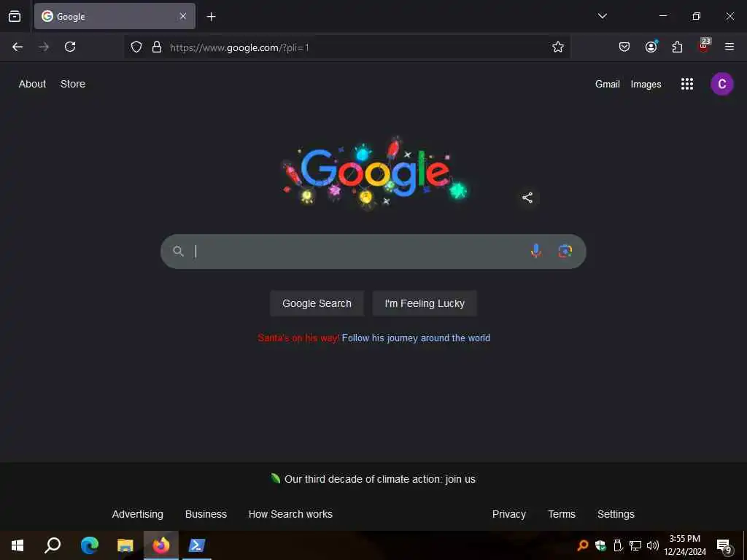Screen dimensions: 747x560
Task: Open the Extensions puzzle panel
Action: tap(677, 47)
